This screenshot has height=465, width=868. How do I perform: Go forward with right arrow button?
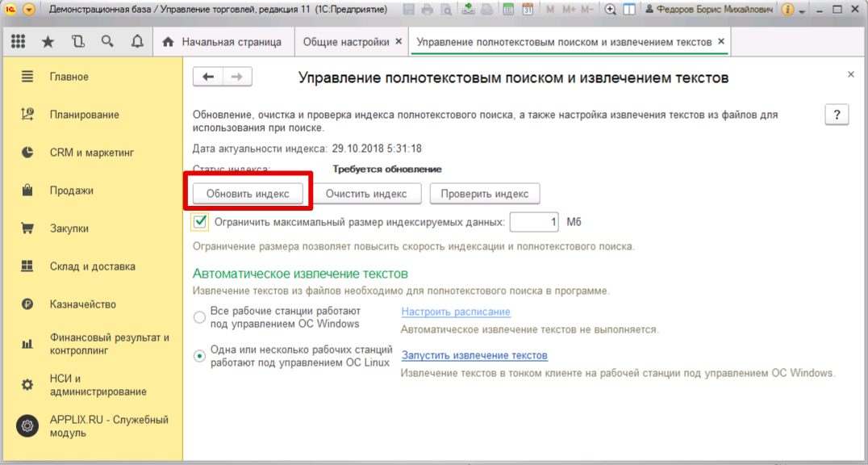[237, 77]
